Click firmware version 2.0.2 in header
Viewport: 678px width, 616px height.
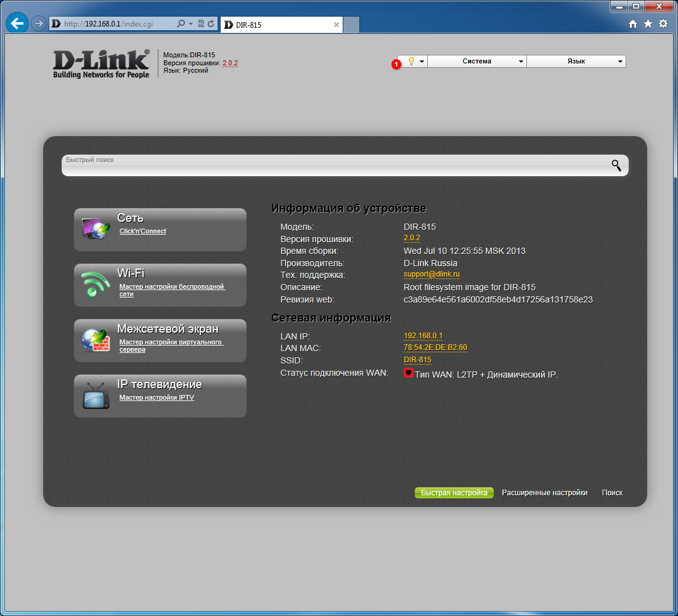click(230, 63)
